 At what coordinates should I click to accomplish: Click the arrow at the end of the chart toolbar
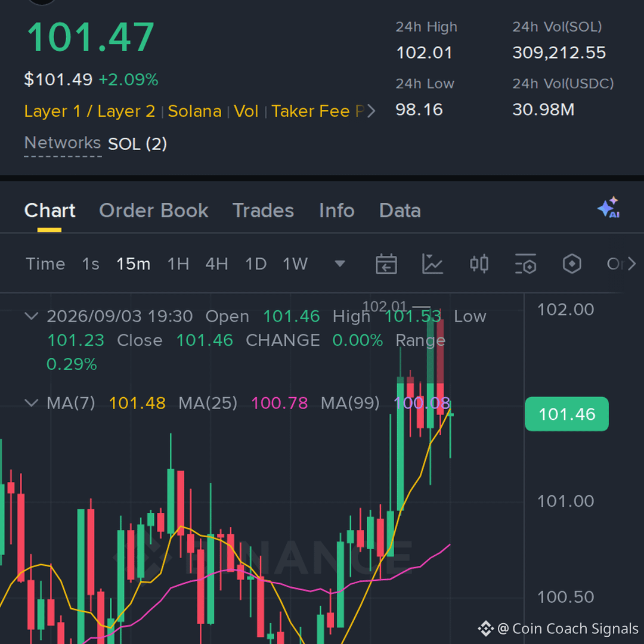pos(631,264)
